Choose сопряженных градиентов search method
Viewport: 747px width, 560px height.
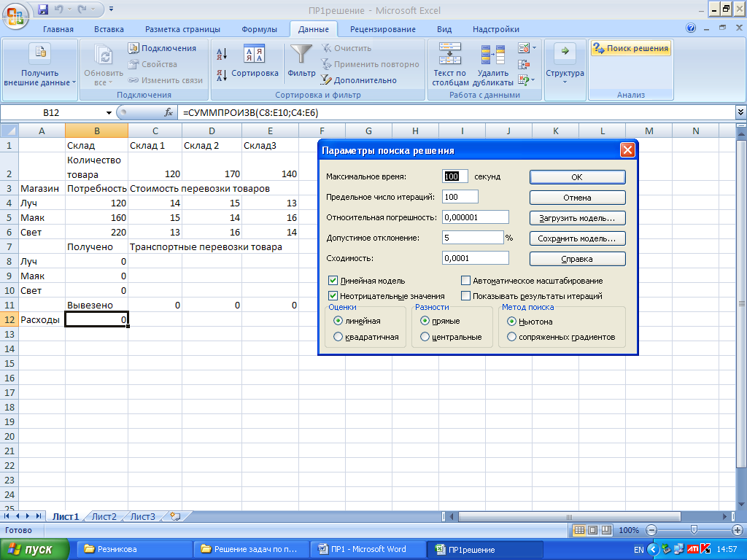(511, 337)
